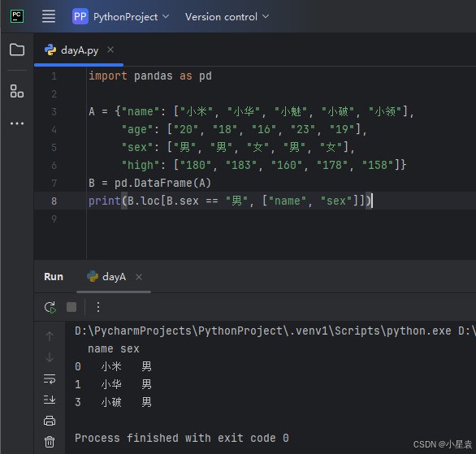Open the main hamburger menu
Screen dimensions: 476x454
click(49, 16)
